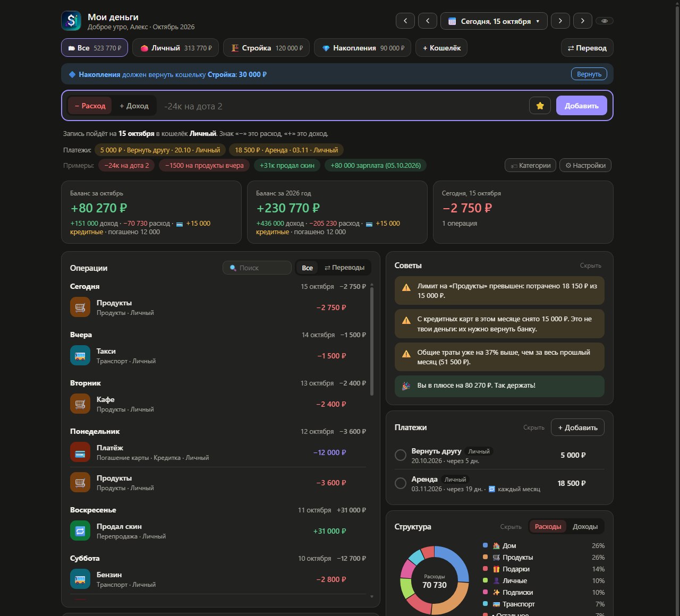Show the Доходы tab in Структура

585,527
